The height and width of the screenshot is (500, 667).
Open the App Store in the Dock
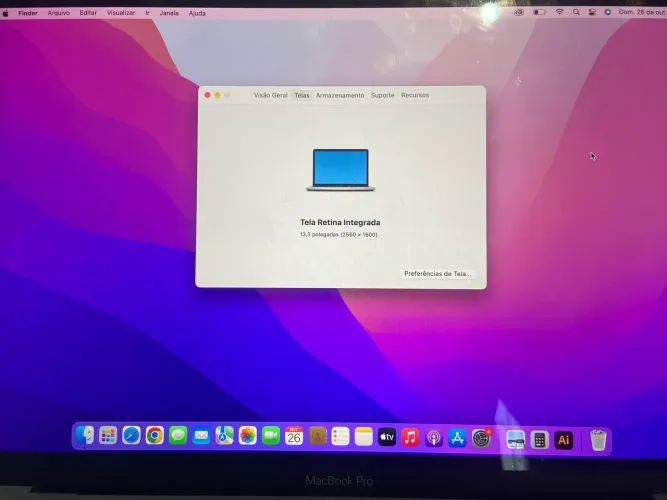(457, 438)
